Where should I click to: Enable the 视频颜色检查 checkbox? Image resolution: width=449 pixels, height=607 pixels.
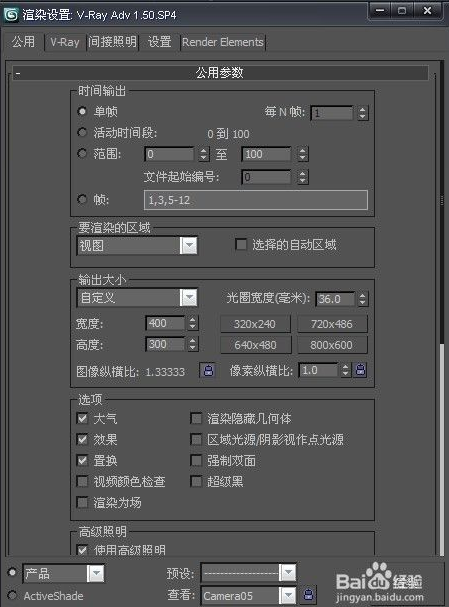tap(82, 481)
